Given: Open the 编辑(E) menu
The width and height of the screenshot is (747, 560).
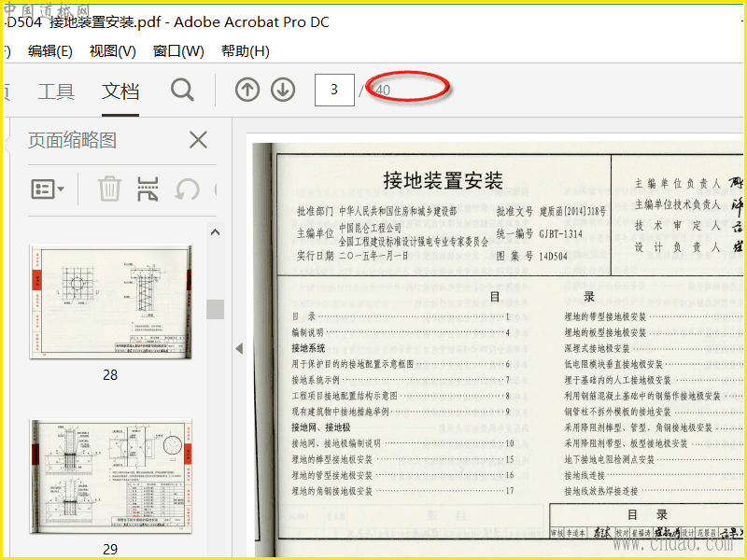Looking at the screenshot, I should tap(50, 51).
